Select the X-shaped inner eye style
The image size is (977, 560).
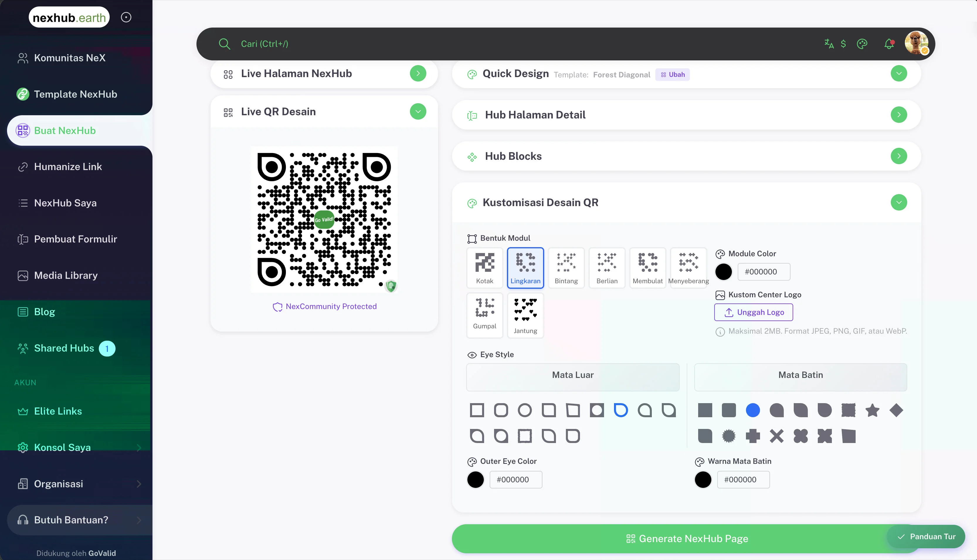(x=777, y=436)
